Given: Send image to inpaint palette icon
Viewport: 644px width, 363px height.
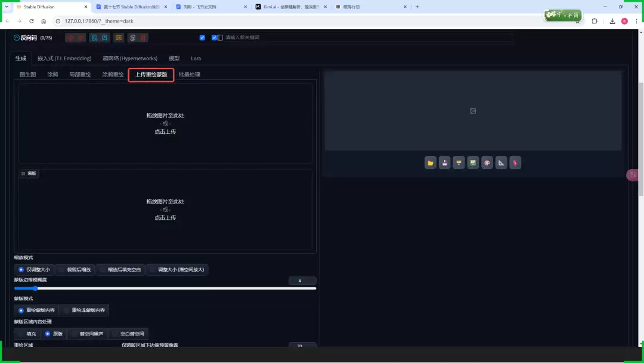Looking at the screenshot, I should [487, 162].
